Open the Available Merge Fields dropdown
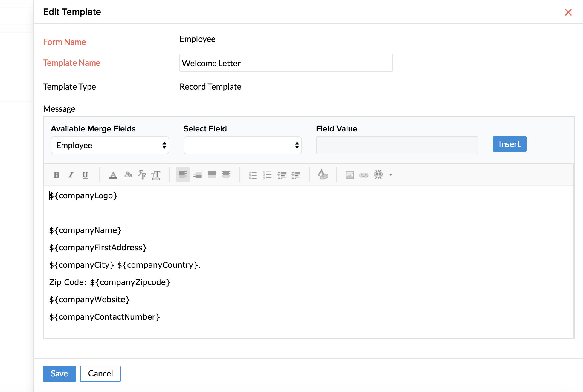 (x=110, y=146)
